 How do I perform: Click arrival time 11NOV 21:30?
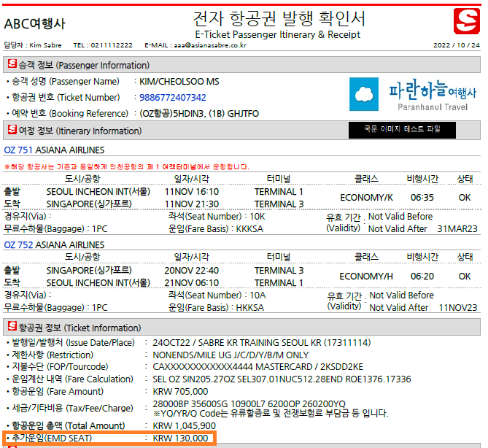click(192, 204)
